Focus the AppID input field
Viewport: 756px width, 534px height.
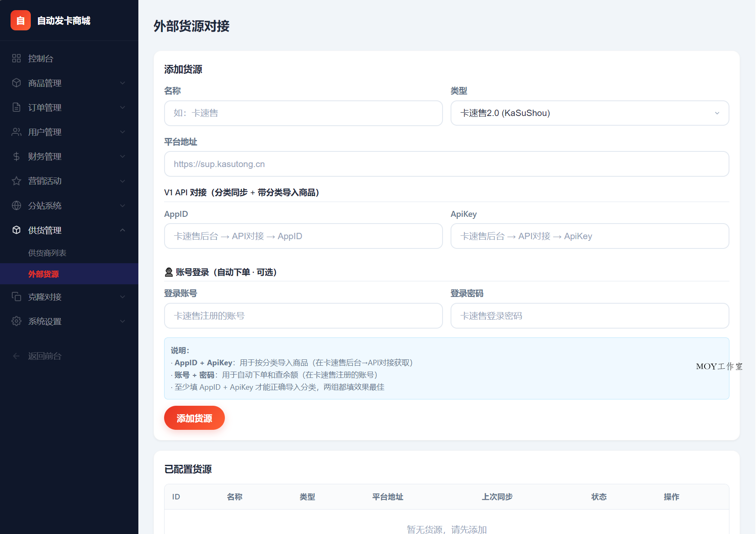(303, 236)
